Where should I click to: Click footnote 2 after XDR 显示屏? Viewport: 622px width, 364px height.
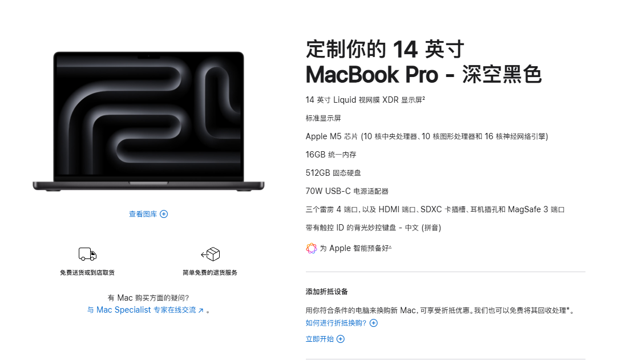(x=423, y=98)
